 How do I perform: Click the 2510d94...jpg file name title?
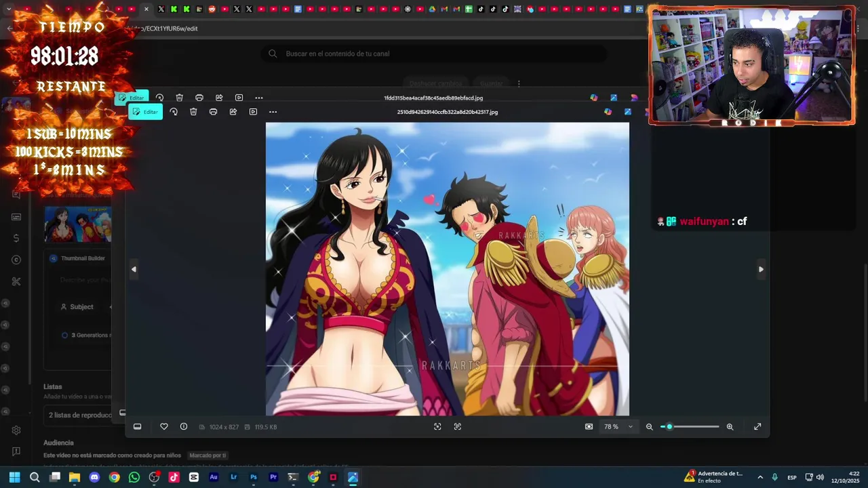tap(448, 112)
